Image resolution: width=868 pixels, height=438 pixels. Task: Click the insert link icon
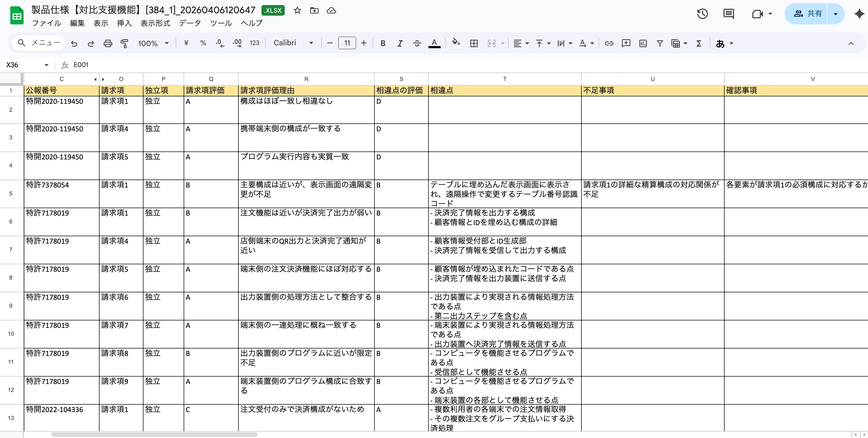click(x=609, y=43)
